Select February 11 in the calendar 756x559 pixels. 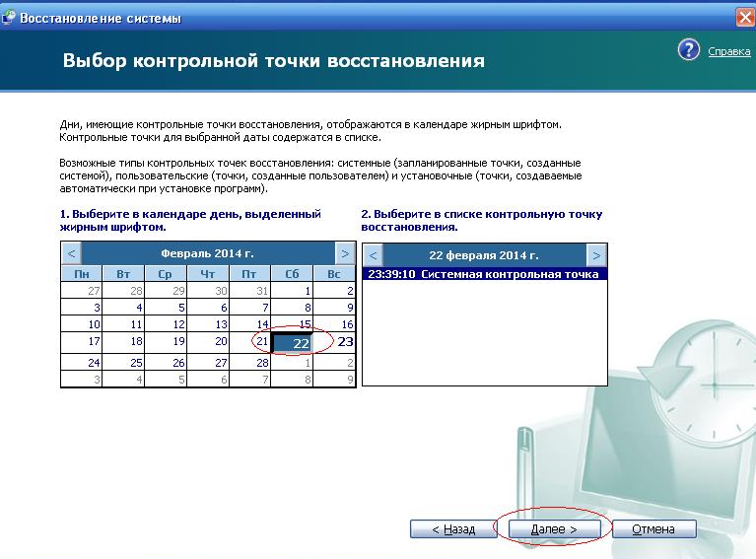[123, 323]
